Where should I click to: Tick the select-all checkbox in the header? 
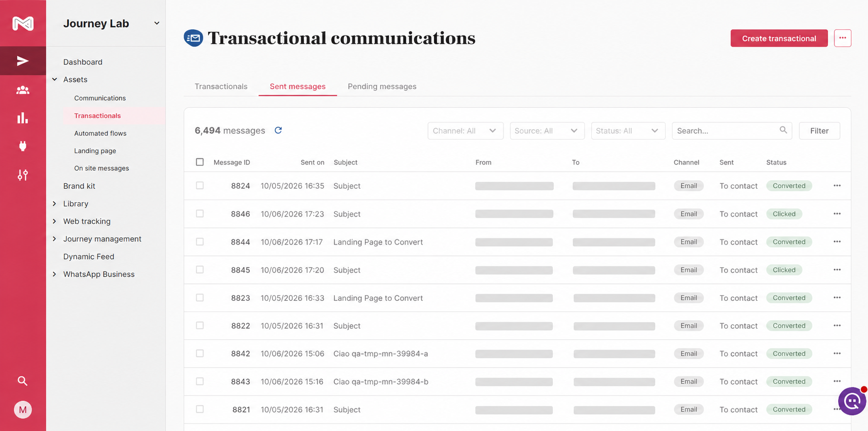click(x=200, y=162)
